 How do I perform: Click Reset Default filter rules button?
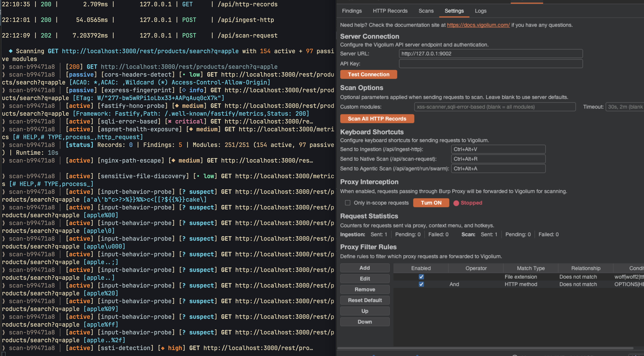click(x=365, y=300)
